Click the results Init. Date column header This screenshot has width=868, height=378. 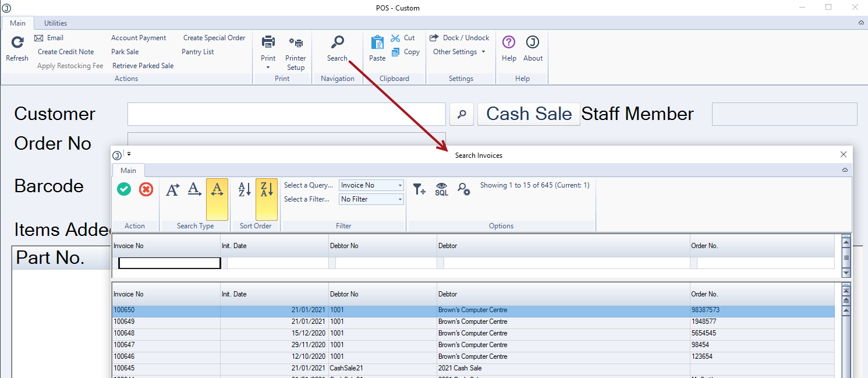point(274,294)
